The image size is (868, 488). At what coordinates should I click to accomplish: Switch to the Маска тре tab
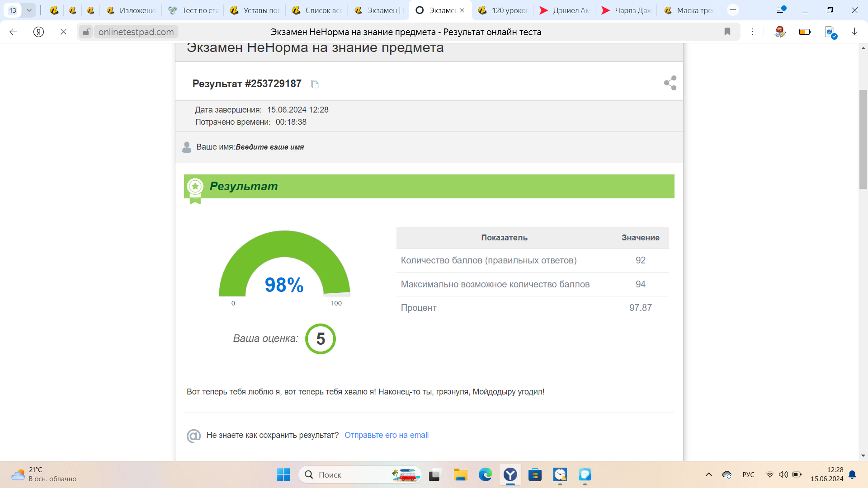(689, 10)
